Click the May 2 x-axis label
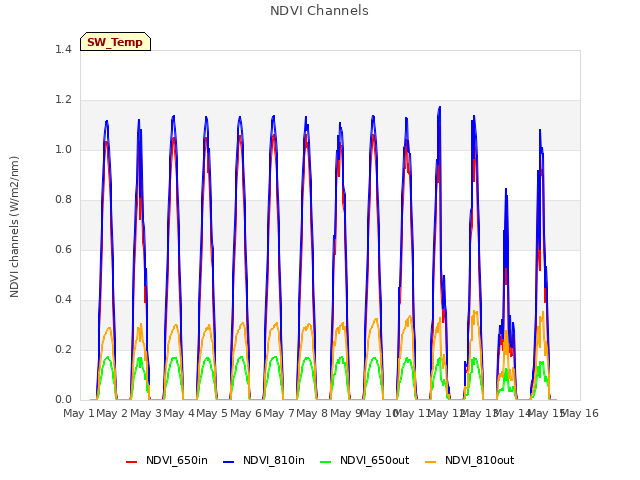This screenshot has width=640, height=480. [x=112, y=413]
